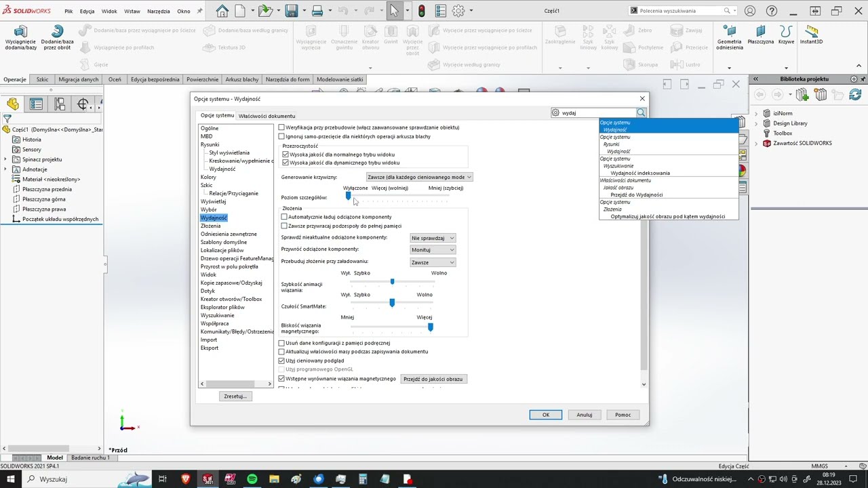Open Sprawdź nieaktualne odciążone komponenty dropdown
This screenshot has height=488, width=868.
coord(433,238)
